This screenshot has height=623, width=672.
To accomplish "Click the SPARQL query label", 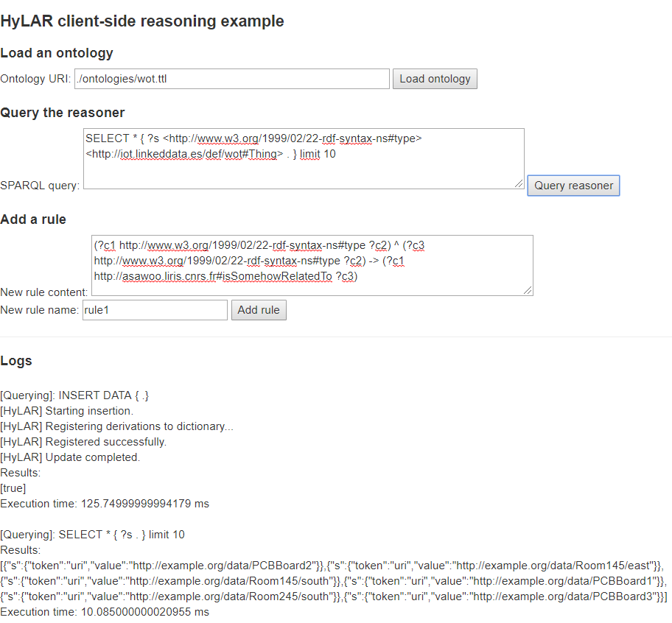I will 40,186.
